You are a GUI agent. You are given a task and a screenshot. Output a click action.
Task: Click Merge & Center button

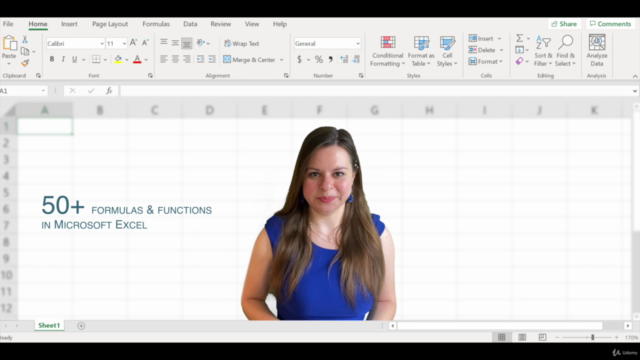click(249, 60)
